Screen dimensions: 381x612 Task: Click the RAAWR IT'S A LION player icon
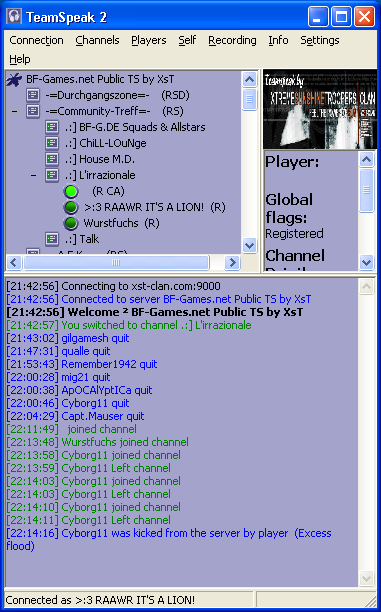(71, 207)
